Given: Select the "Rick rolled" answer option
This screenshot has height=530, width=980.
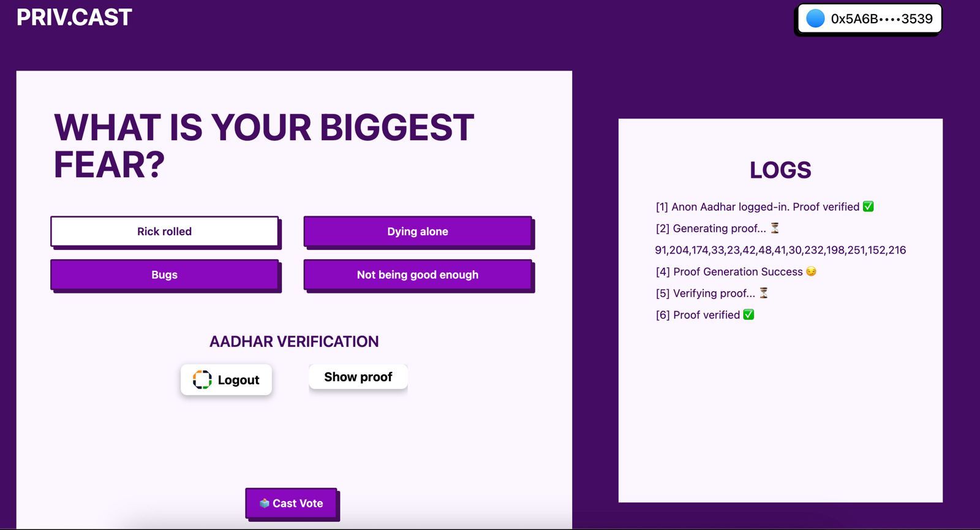Looking at the screenshot, I should click(x=165, y=232).
